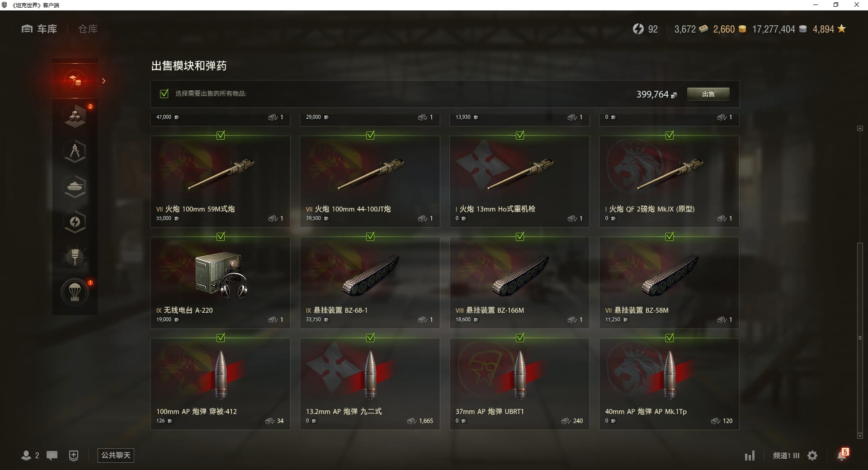Viewport: 868px width, 470px height.
Task: Open the compass blueprint sidebar icon
Action: click(x=75, y=151)
